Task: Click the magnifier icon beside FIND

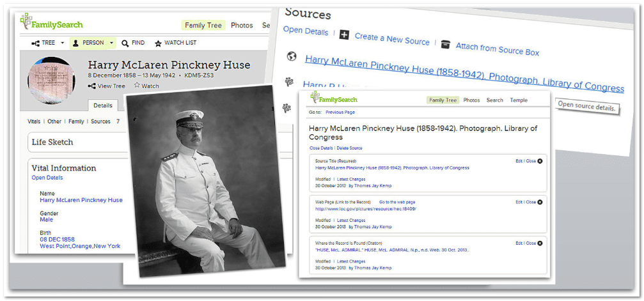Action: (125, 43)
